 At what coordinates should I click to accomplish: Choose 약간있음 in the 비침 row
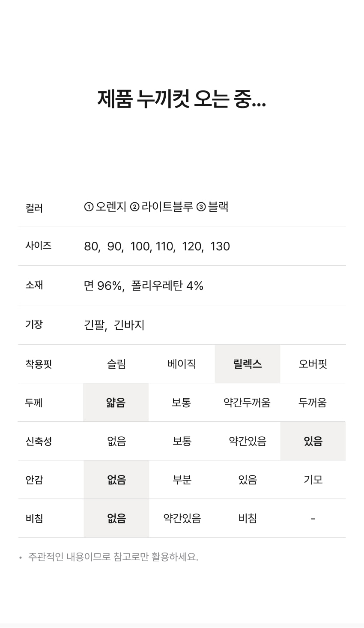point(182,518)
